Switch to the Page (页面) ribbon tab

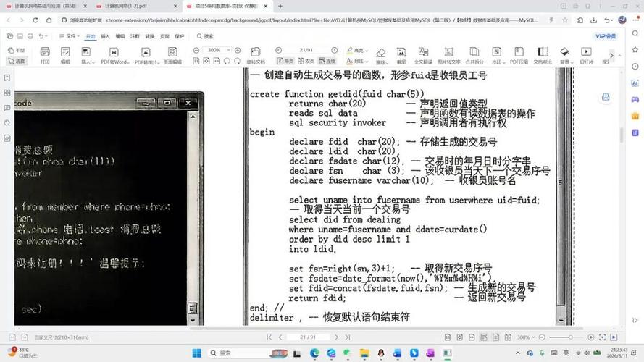(164, 36)
